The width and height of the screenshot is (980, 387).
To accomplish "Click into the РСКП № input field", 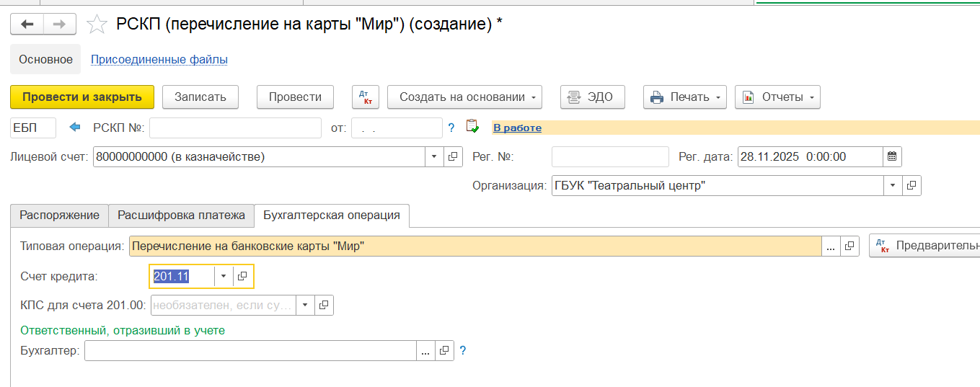I will (x=235, y=128).
